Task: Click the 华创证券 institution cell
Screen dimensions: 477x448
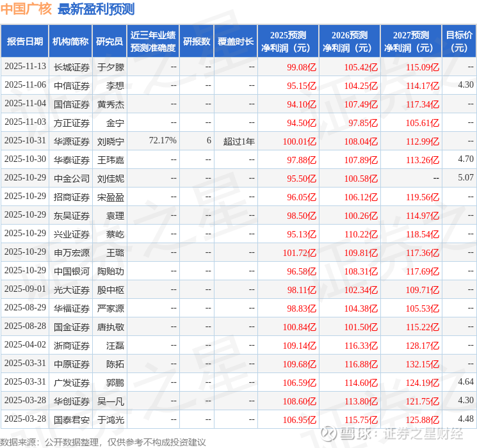Action: [72, 401]
